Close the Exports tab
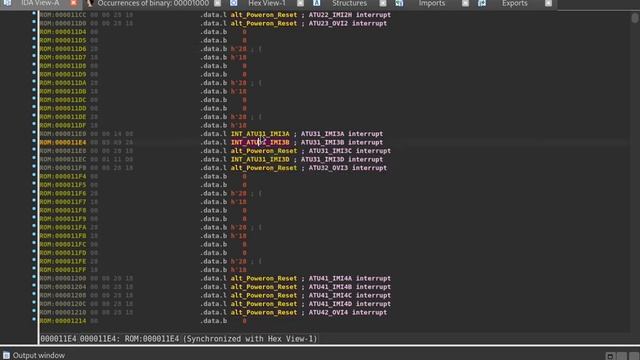Viewport: 640px width, 360px height. (549, 3)
